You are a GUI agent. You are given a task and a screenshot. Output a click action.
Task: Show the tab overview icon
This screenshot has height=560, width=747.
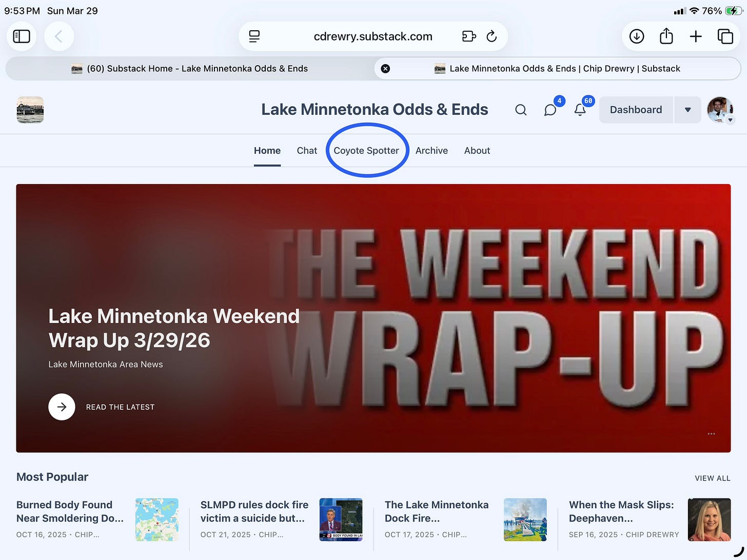tap(725, 36)
